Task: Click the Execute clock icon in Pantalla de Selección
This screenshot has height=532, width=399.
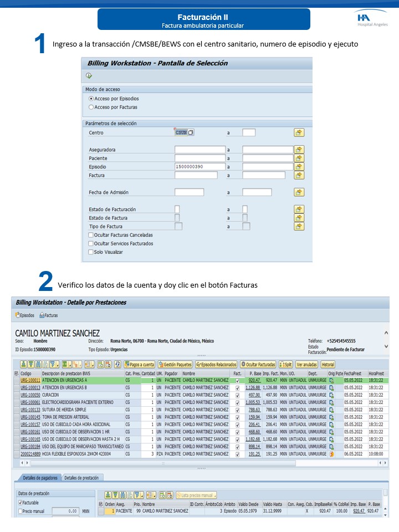Action: click(89, 76)
